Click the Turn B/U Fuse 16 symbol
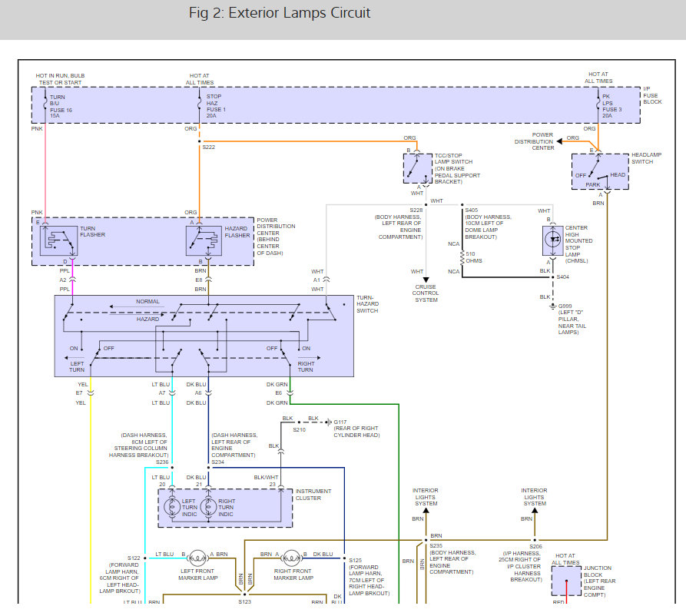The height and width of the screenshot is (616, 686). [45, 104]
